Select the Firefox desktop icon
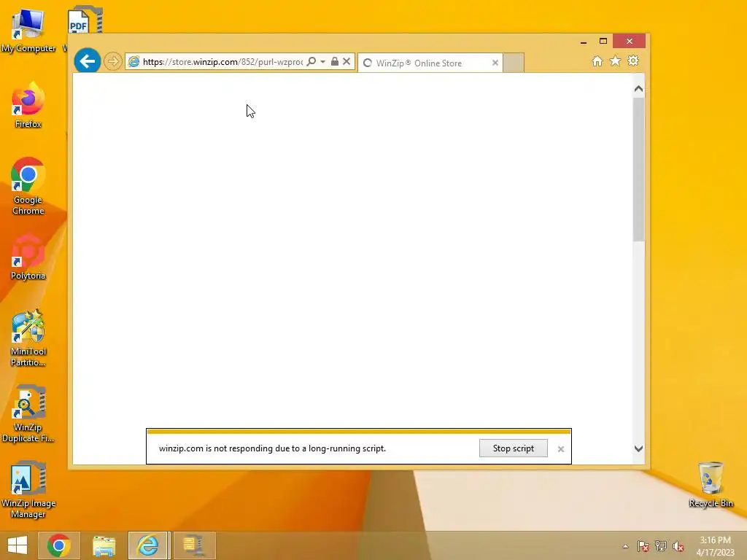Image resolution: width=747 pixels, height=560 pixels. [x=28, y=106]
